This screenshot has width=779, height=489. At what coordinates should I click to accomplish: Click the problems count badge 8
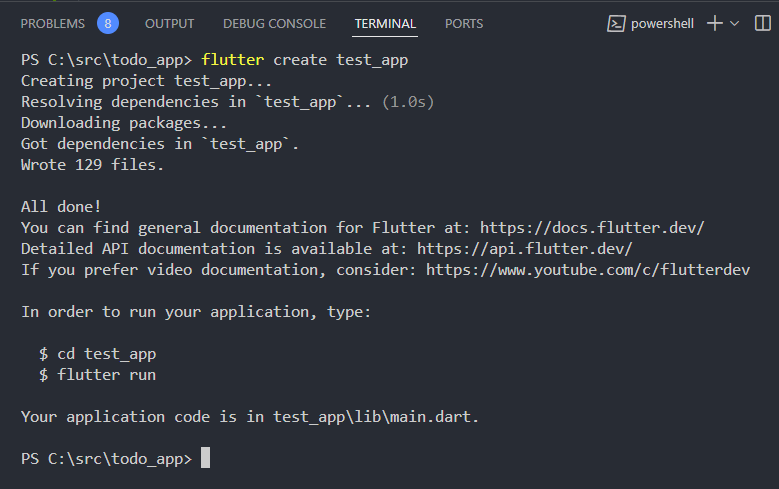(108, 23)
